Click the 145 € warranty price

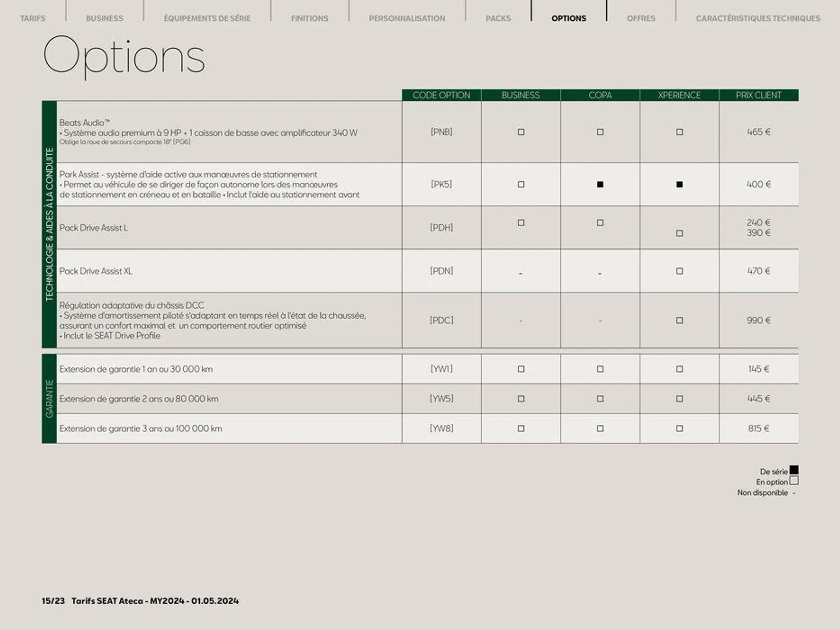[x=758, y=369]
